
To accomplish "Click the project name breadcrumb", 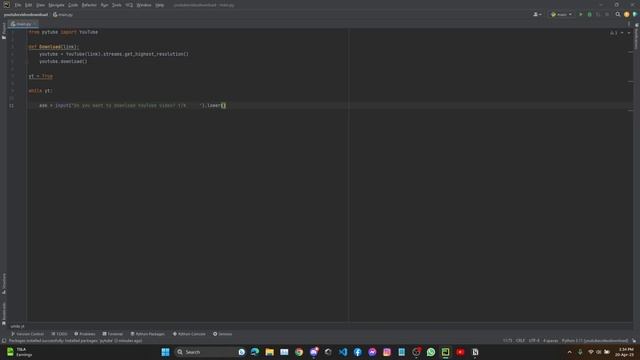I will pos(26,15).
